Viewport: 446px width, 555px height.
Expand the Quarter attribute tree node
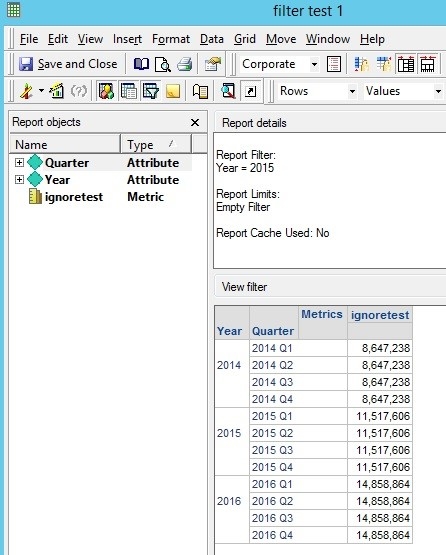tap(19, 162)
